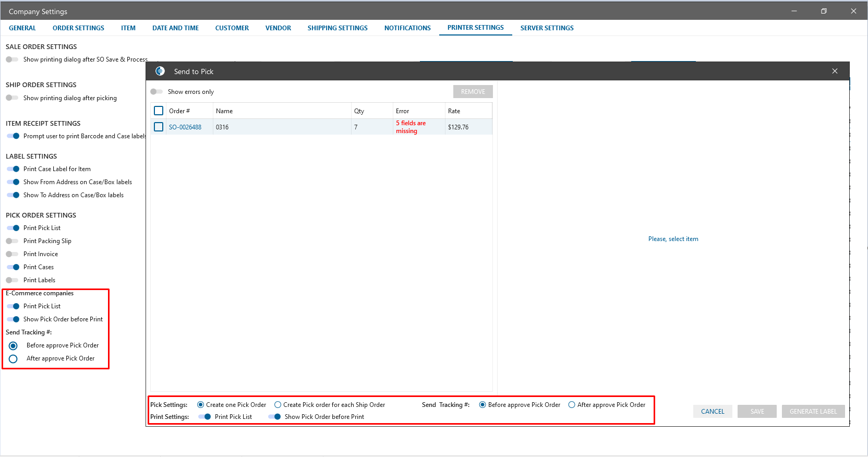Toggle Print Pick List in dialog Print Settings

click(205, 417)
